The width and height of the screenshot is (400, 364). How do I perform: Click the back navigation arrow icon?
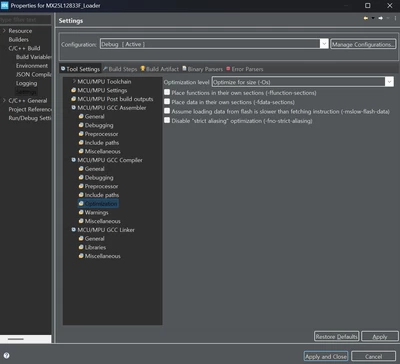coord(366,18)
